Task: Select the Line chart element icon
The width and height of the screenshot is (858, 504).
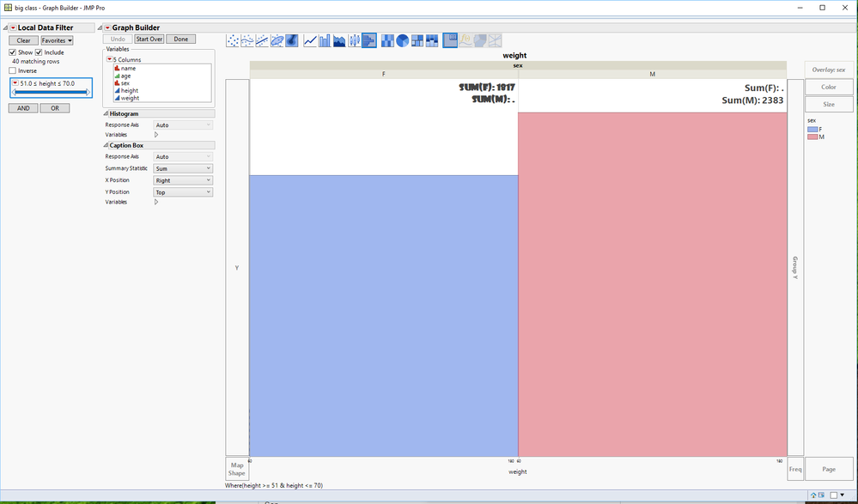Action: pyautogui.click(x=310, y=40)
